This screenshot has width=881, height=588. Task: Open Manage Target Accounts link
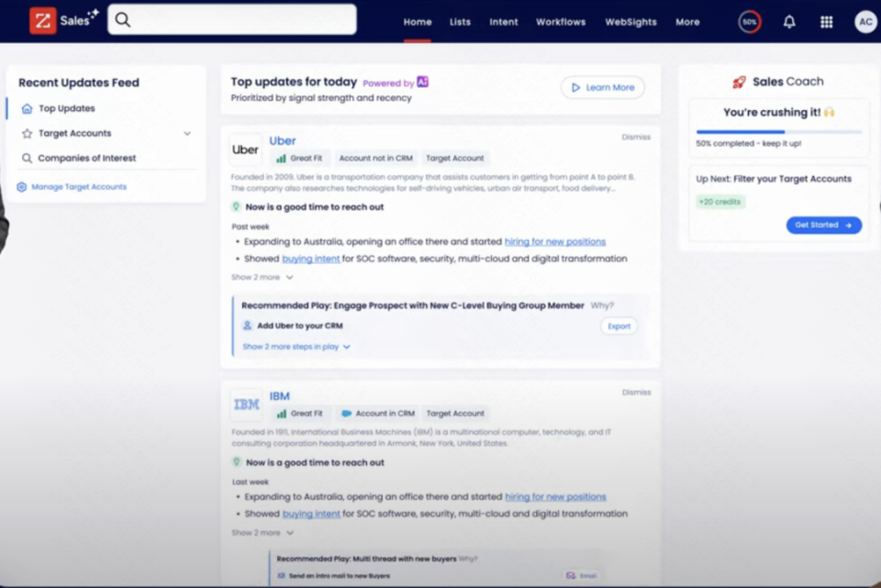click(79, 187)
